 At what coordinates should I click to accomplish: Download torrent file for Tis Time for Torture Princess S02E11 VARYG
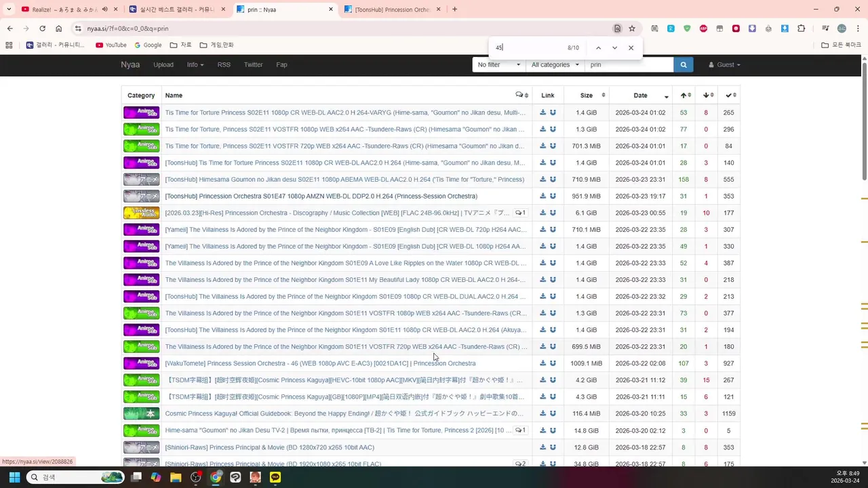point(542,113)
